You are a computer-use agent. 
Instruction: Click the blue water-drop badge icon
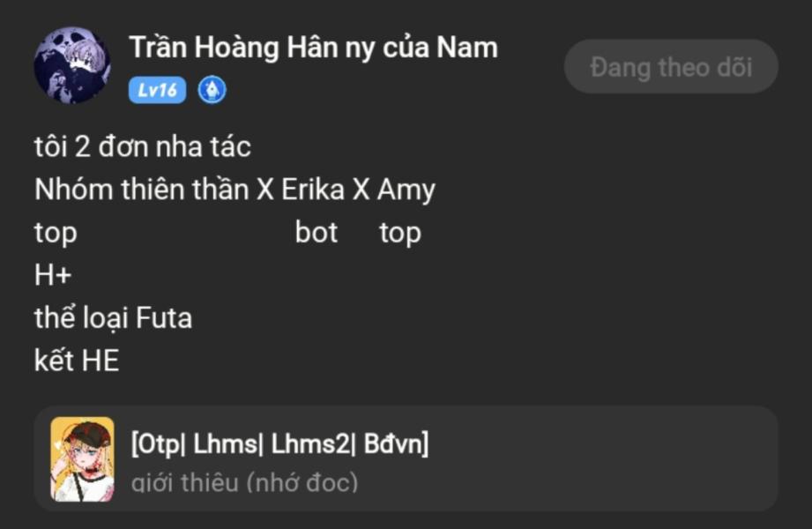[212, 90]
